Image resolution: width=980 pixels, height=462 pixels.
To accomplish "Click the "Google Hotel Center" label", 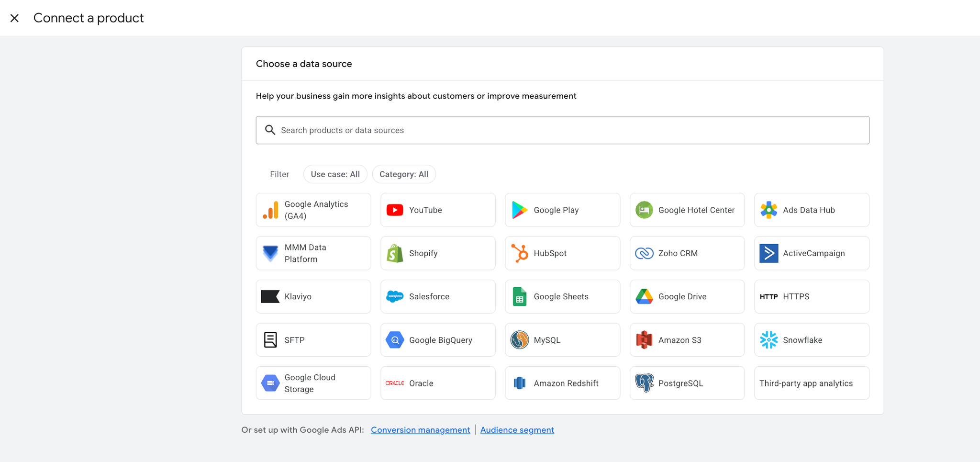I will (x=696, y=210).
